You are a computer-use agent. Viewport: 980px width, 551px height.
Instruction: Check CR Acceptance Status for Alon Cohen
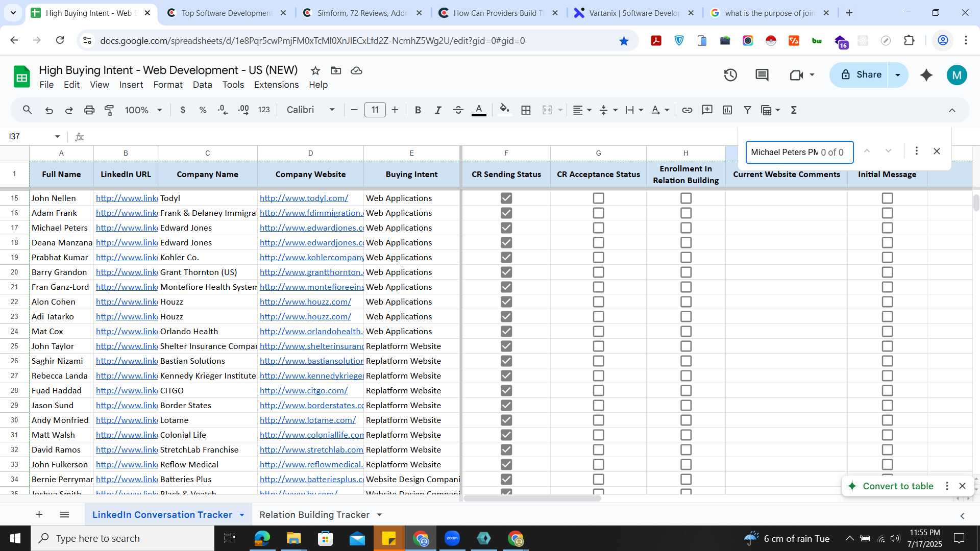pyautogui.click(x=598, y=302)
